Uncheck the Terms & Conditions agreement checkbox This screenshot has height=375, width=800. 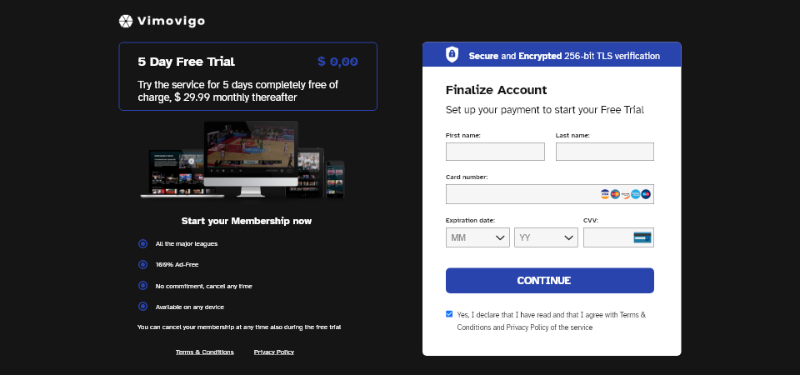[x=449, y=314]
